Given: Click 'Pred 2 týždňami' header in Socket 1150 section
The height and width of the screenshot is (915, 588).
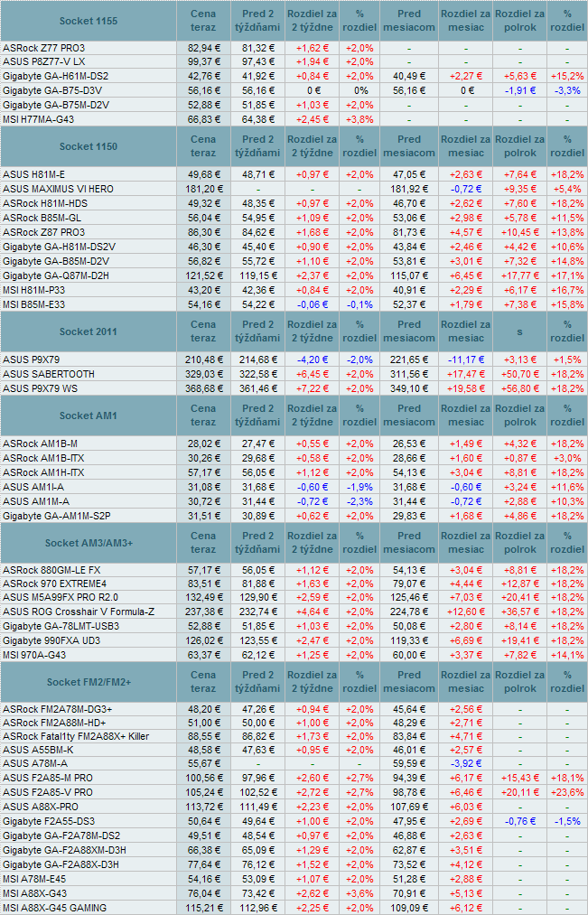Looking at the screenshot, I should point(257,146).
